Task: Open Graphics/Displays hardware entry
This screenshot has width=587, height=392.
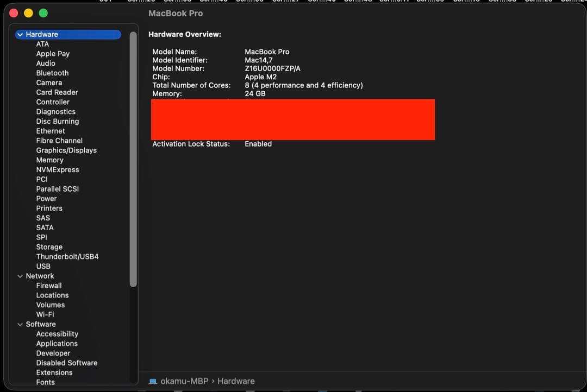Action: 66,150
